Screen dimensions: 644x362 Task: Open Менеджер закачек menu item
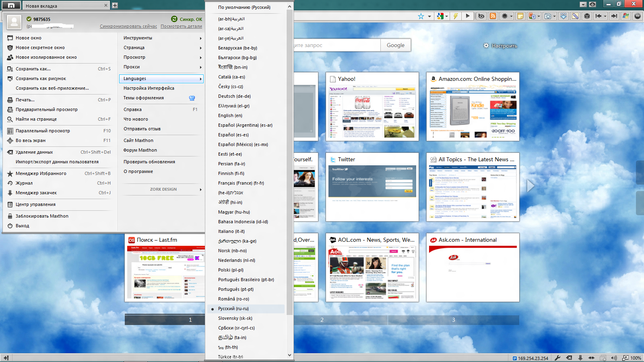pyautogui.click(x=36, y=193)
